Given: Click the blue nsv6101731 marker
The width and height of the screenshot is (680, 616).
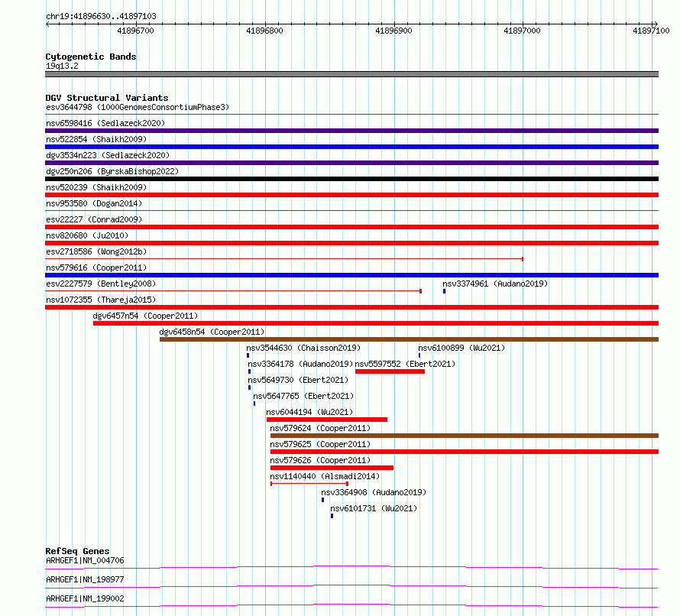Looking at the screenshot, I should click(x=332, y=516).
